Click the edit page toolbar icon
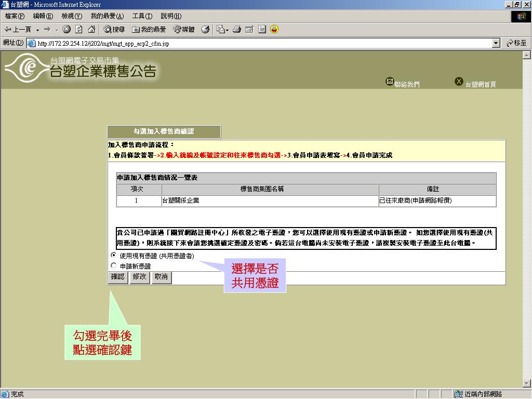Viewport: 532px width, 399px height. click(249, 30)
